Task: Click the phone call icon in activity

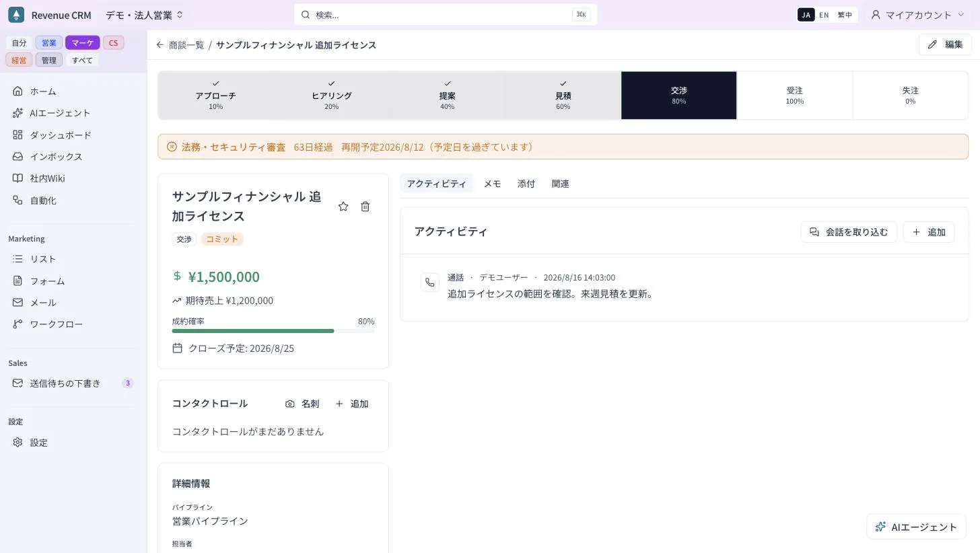Action: pyautogui.click(x=429, y=283)
